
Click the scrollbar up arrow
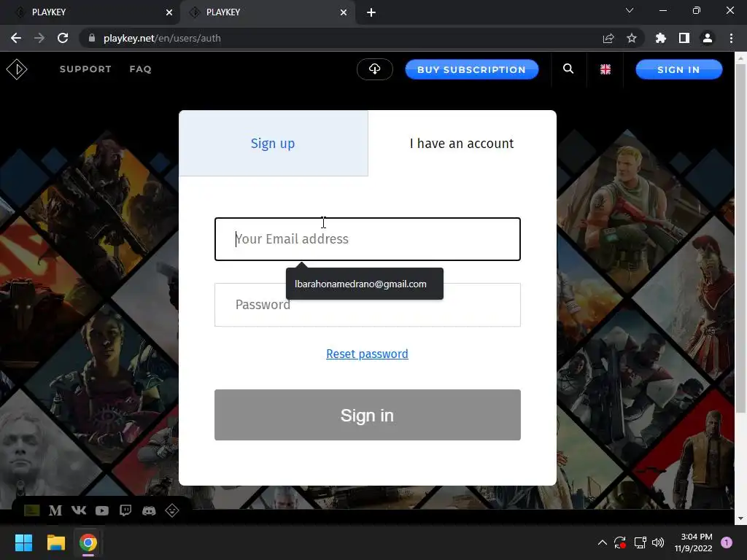point(740,58)
